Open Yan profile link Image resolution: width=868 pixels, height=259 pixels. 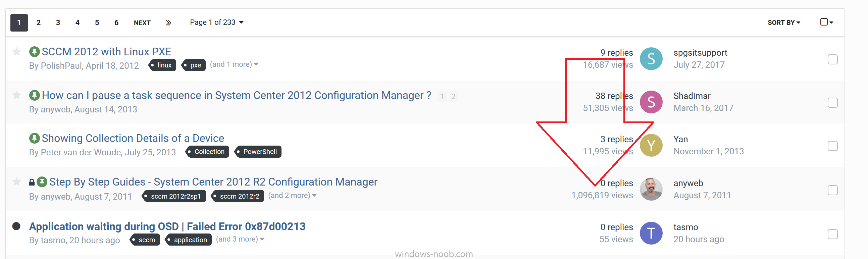(x=681, y=140)
